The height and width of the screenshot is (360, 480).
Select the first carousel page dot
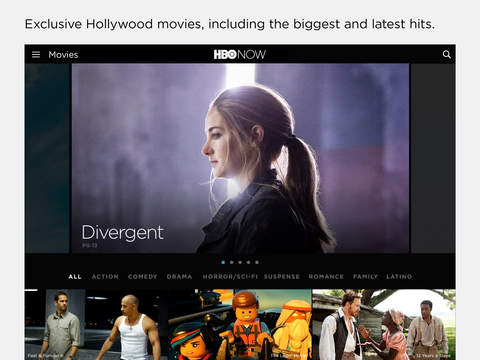pyautogui.click(x=223, y=262)
